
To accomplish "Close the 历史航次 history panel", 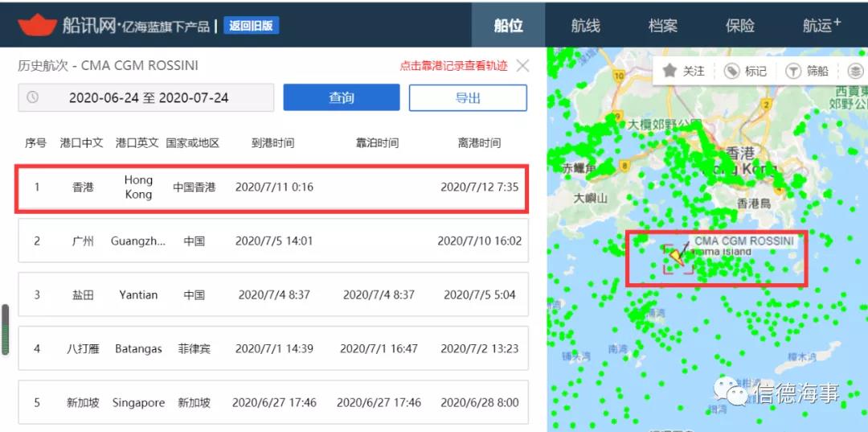I will tap(522, 66).
